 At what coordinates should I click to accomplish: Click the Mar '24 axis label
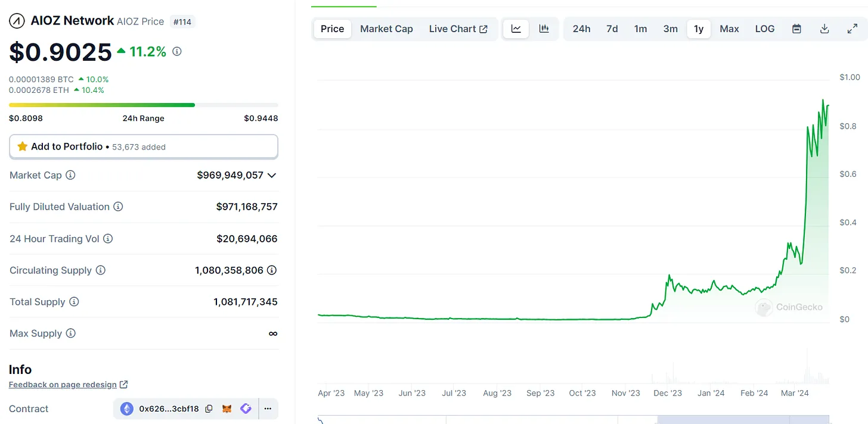(795, 393)
